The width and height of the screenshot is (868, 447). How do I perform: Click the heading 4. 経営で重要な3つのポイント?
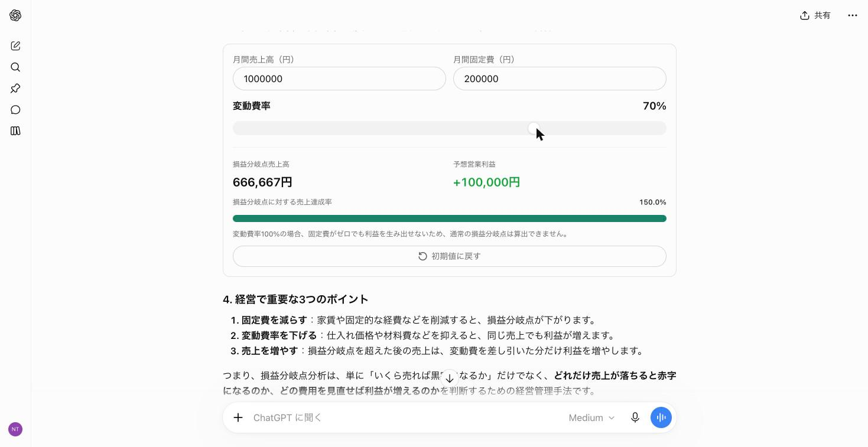(x=295, y=299)
